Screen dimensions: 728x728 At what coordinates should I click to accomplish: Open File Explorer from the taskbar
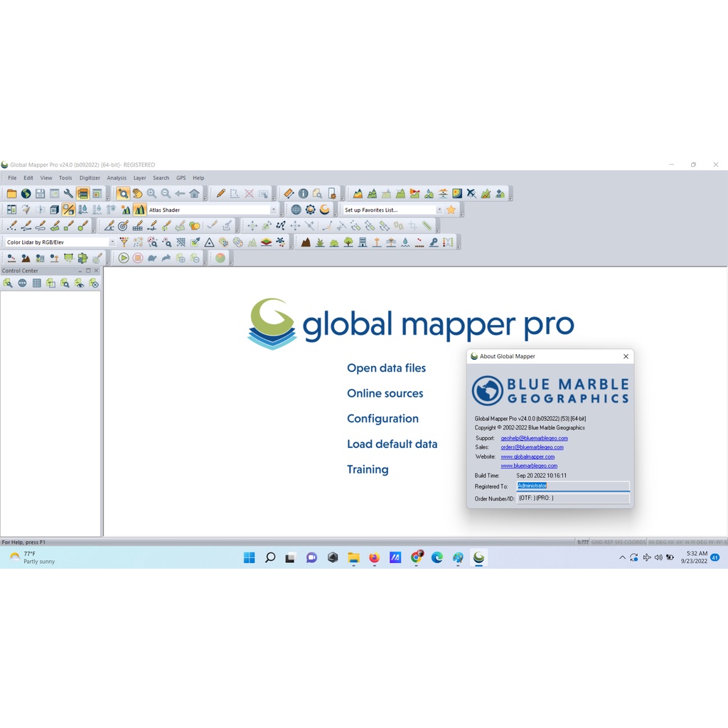pos(354,557)
